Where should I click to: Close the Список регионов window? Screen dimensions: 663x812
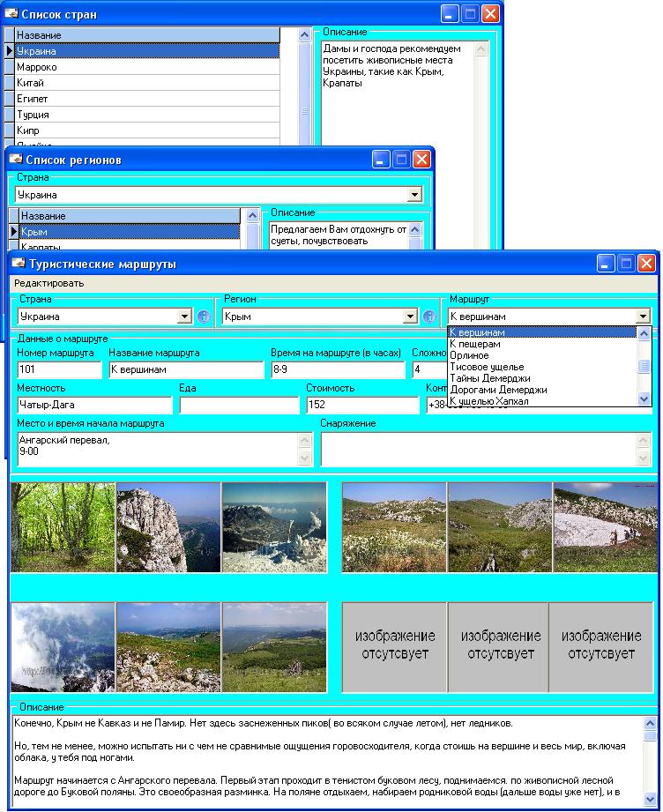[421, 159]
